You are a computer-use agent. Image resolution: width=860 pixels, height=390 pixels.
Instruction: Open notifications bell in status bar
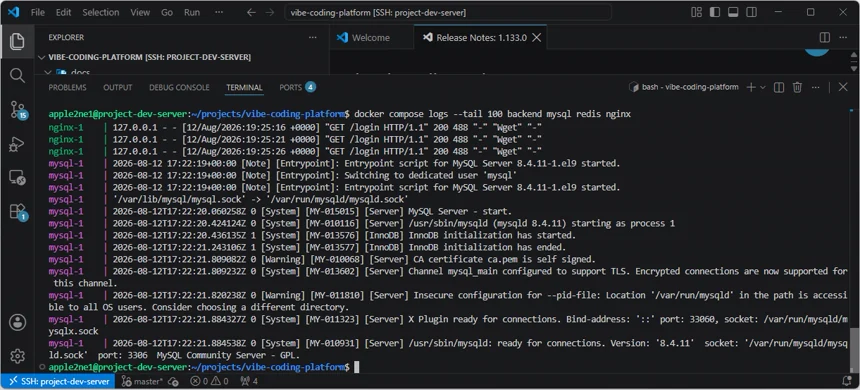click(847, 381)
